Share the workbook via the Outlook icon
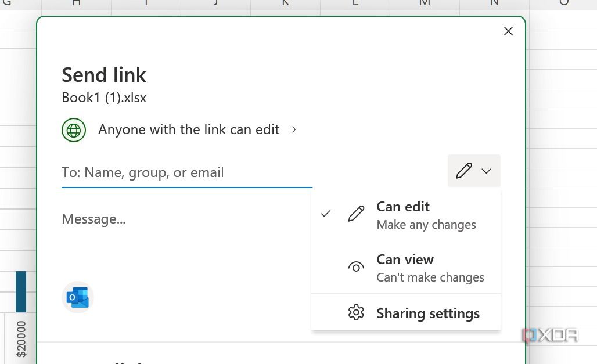The image size is (597, 364). (x=77, y=297)
